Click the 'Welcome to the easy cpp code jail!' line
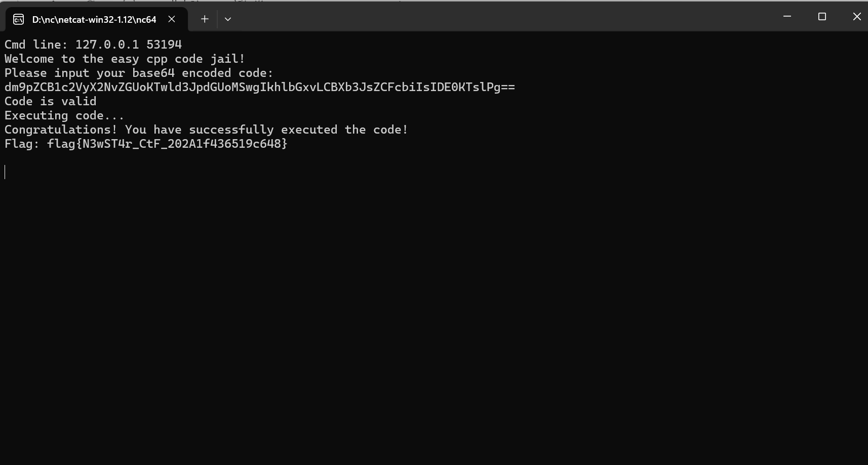This screenshot has height=465, width=868. [x=125, y=59]
